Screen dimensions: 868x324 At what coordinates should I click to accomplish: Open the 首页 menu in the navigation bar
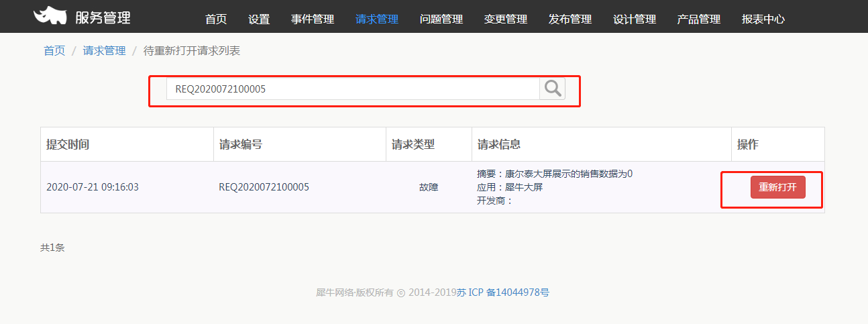[216, 19]
